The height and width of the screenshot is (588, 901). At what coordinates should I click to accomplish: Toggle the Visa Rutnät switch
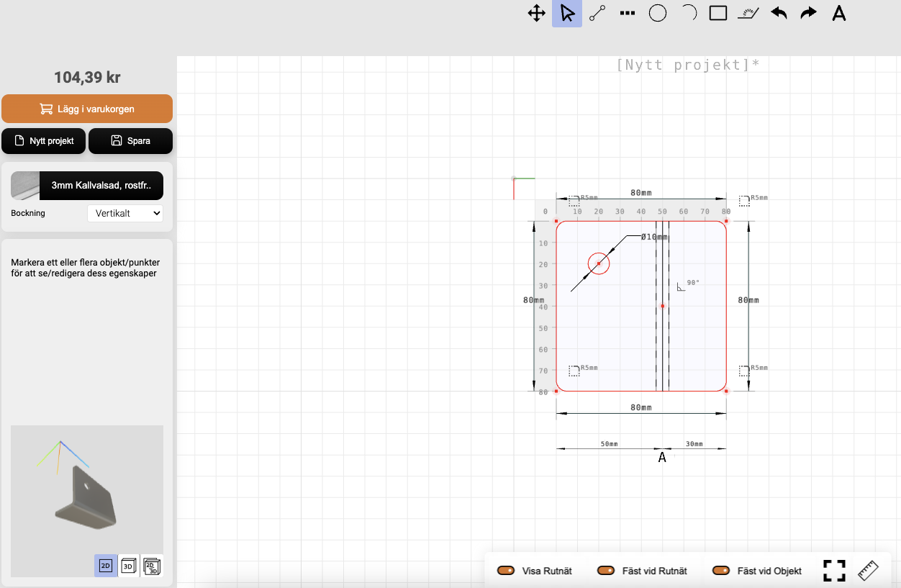(x=505, y=571)
